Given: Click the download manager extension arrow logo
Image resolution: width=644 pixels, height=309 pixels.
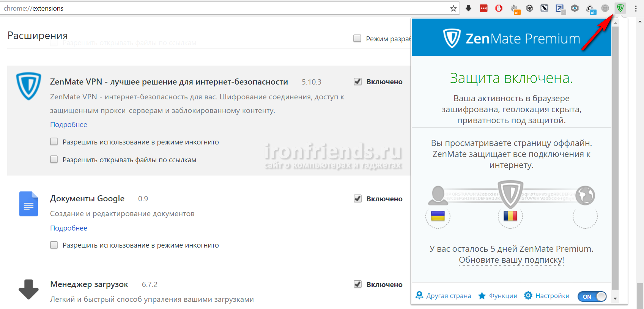Looking at the screenshot, I should 28,289.
